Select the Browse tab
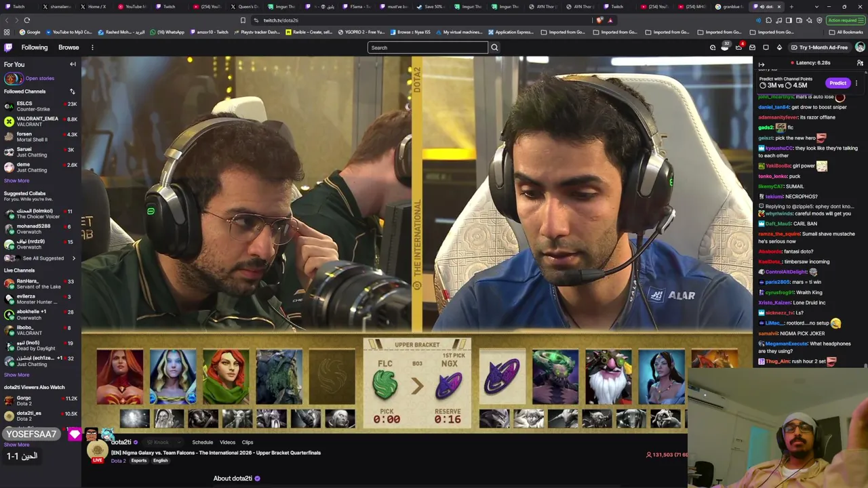868x488 pixels. coord(68,47)
